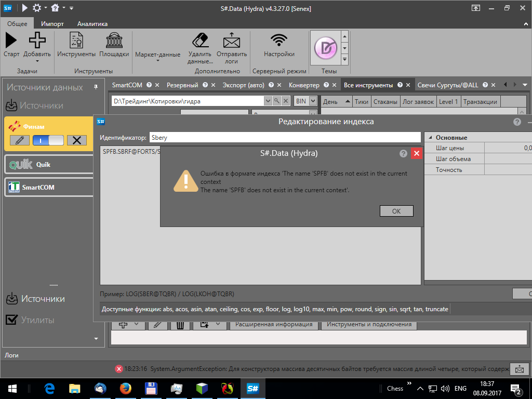Collapse the ribbon with chevron

click(526, 24)
